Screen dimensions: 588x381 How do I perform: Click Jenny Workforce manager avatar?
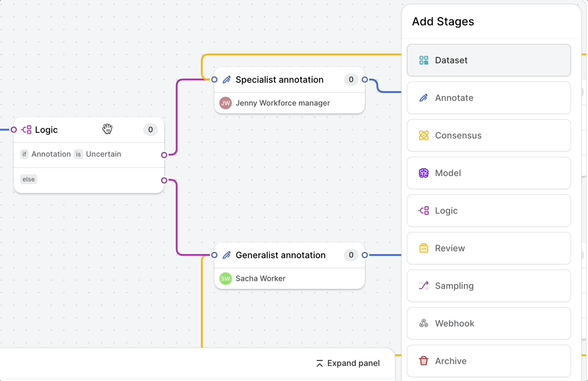tap(226, 103)
